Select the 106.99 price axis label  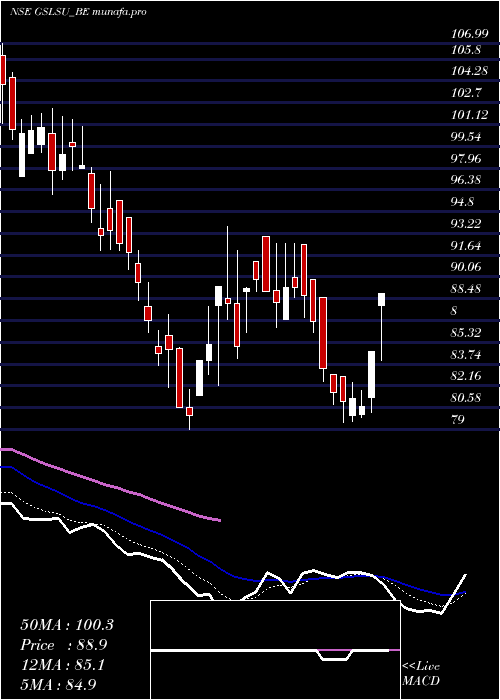[x=468, y=33]
